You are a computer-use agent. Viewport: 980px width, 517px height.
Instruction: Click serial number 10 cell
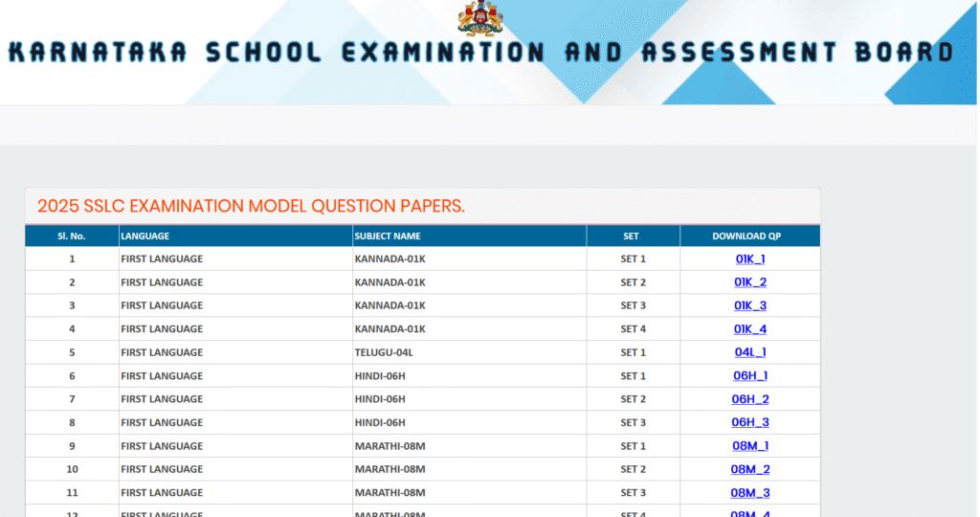(72, 469)
